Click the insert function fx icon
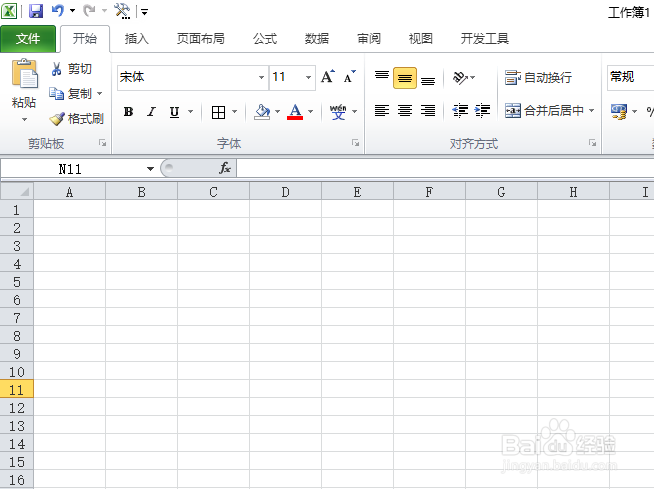The width and height of the screenshot is (654, 489). (225, 168)
